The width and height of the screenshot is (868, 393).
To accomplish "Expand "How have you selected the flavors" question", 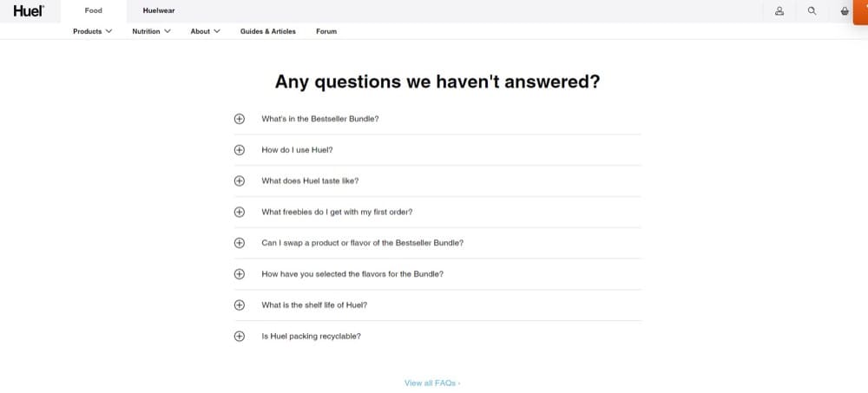I will click(x=437, y=274).
